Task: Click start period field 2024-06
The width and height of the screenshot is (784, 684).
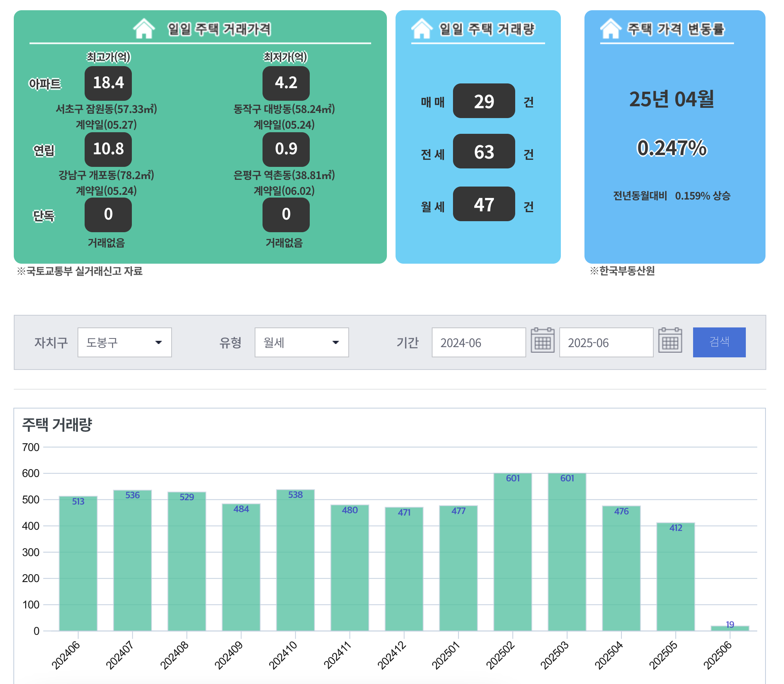Action: [479, 342]
